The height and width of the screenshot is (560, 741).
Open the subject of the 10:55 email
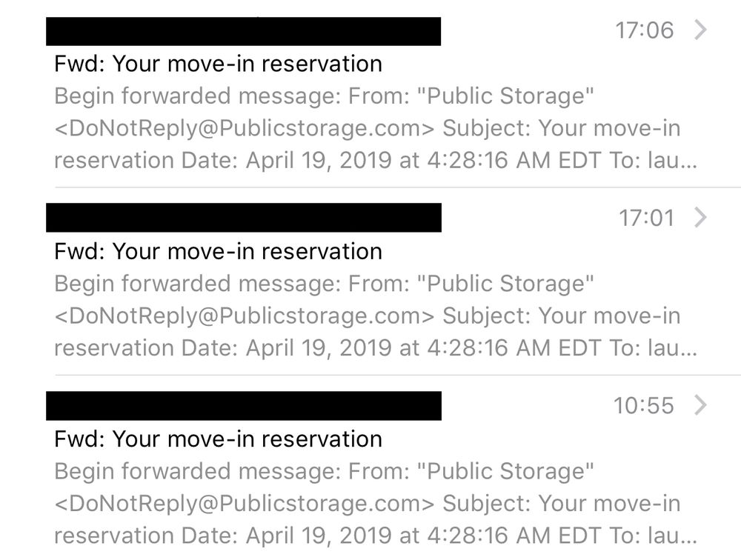pos(219,439)
